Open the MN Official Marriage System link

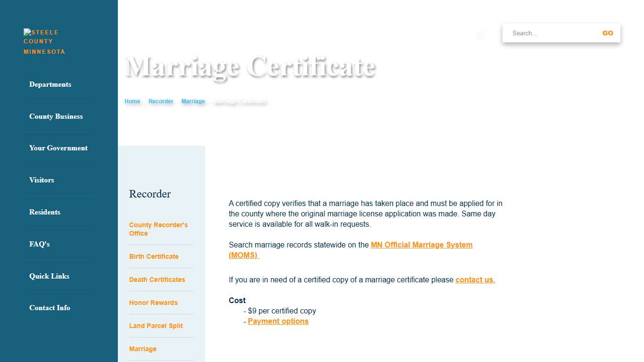pos(421,245)
